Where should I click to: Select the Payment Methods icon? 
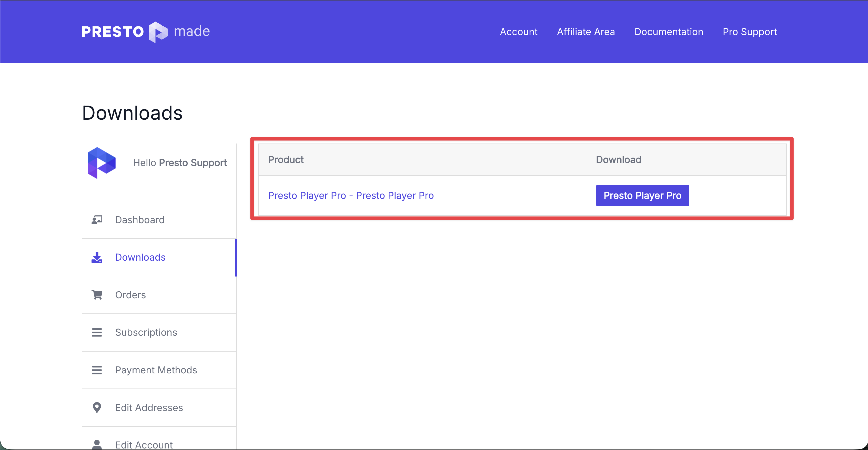(x=97, y=370)
